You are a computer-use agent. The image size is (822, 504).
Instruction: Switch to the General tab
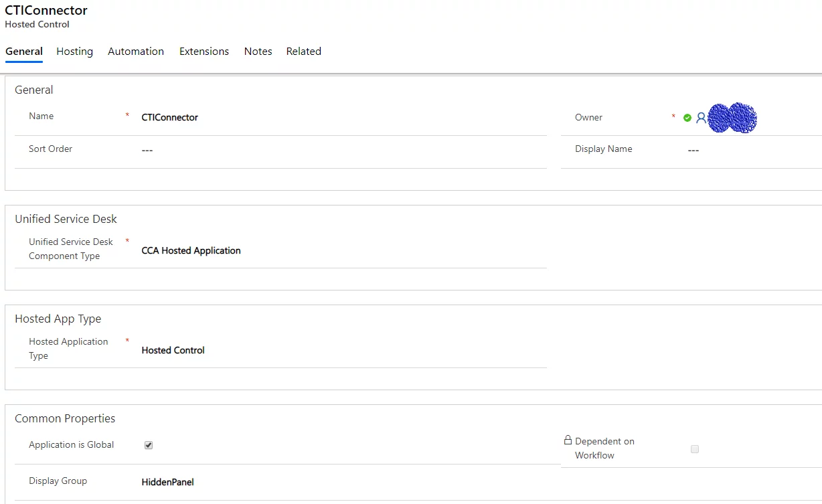point(24,52)
